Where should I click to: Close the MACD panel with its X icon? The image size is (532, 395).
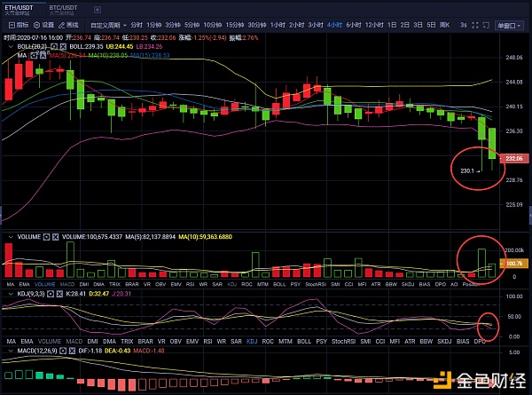coord(72,351)
